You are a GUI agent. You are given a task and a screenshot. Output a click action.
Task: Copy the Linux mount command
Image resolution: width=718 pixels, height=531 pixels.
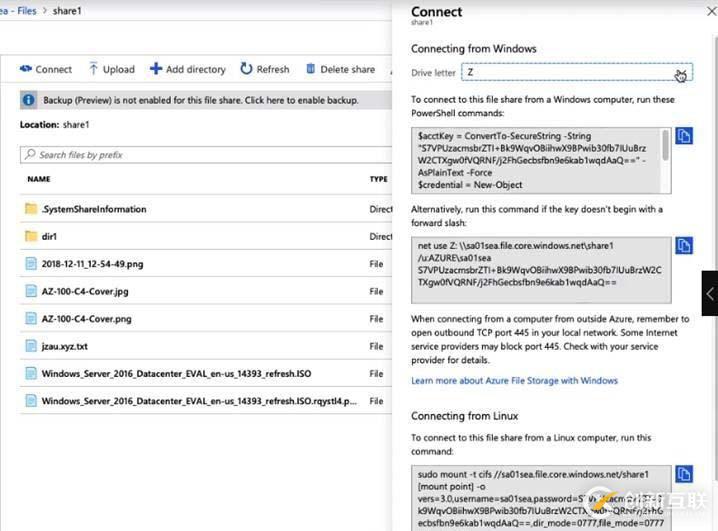[x=684, y=474]
